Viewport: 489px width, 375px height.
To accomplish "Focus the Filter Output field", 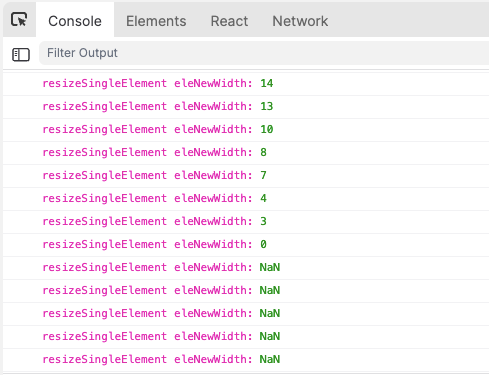I will coord(264,53).
